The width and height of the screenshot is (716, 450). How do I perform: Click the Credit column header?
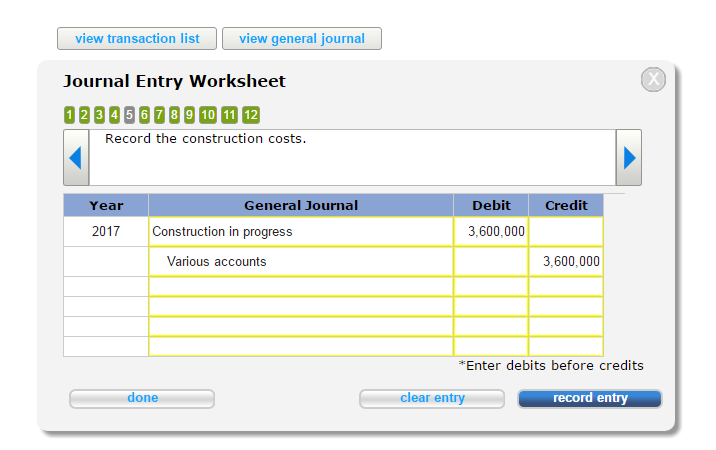(566, 205)
